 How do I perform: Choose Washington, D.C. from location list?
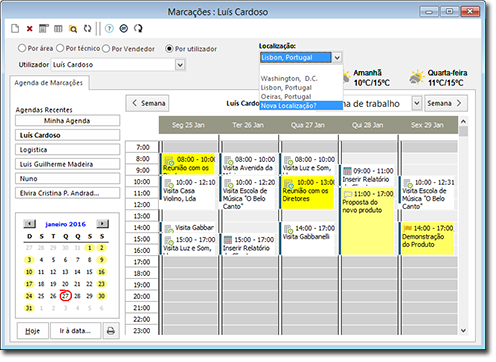[301, 79]
